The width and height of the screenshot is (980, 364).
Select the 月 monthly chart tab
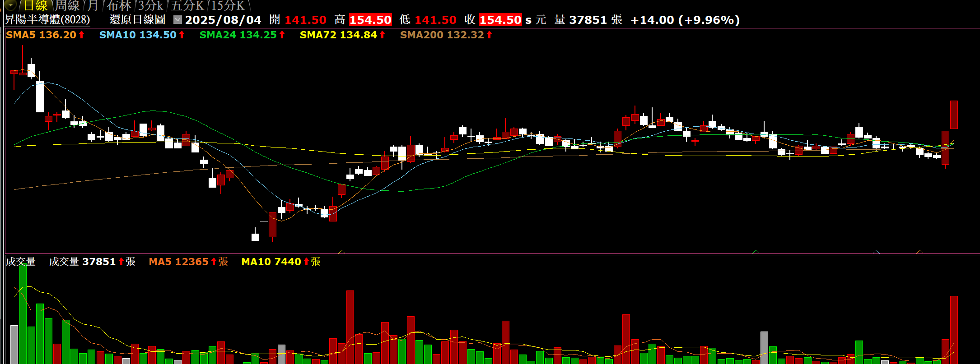(93, 6)
